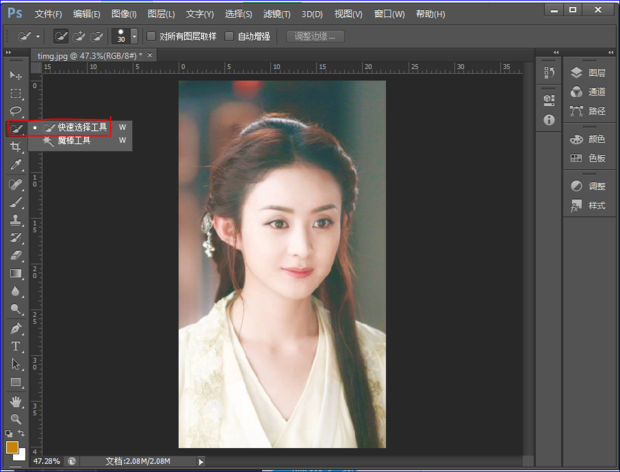
Task: Open the 编辑(E) menu
Action: [87, 14]
